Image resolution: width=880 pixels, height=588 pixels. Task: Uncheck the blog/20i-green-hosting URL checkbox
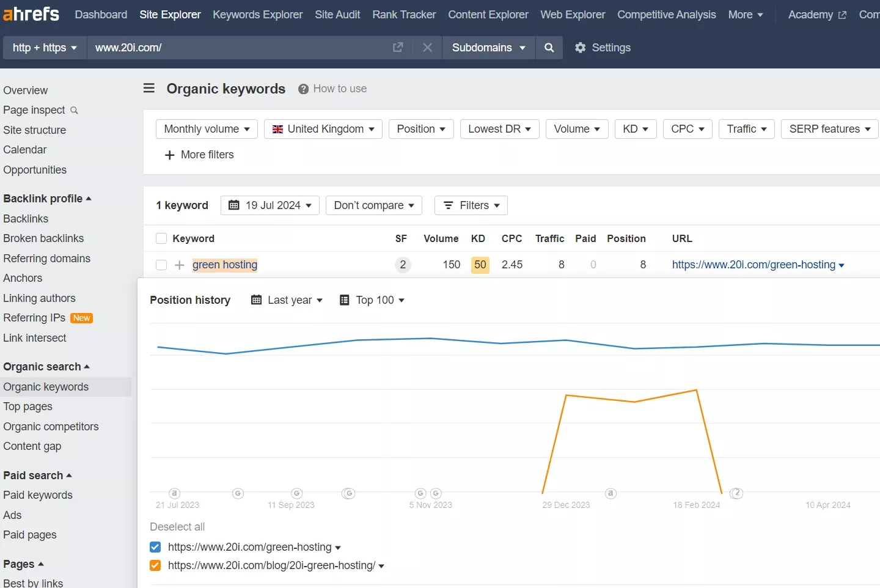point(155,566)
